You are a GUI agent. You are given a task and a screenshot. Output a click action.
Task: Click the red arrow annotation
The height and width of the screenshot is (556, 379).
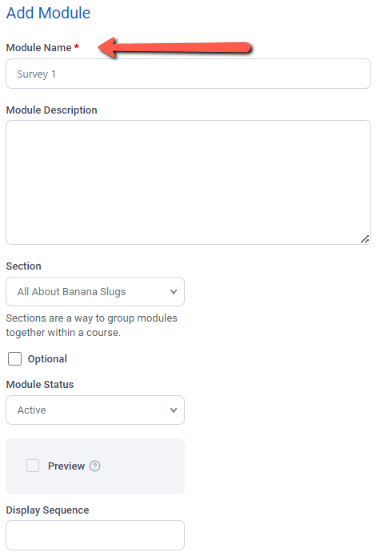174,48
